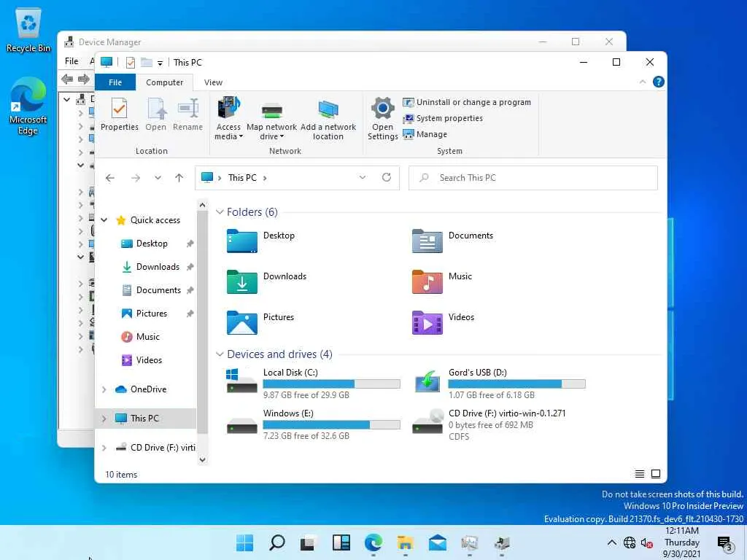Open Properties in the Computer ribbon
Screen dimensions: 747x560
119,114
